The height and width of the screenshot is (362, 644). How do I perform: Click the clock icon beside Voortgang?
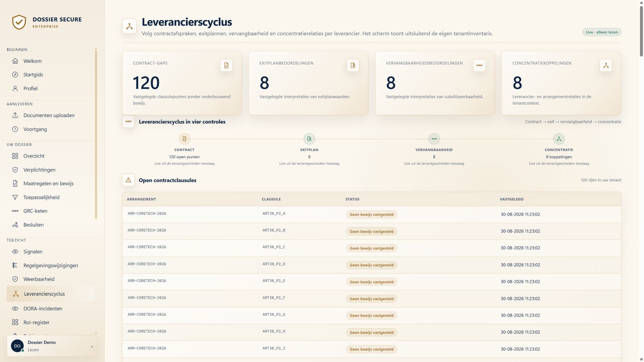pos(15,129)
